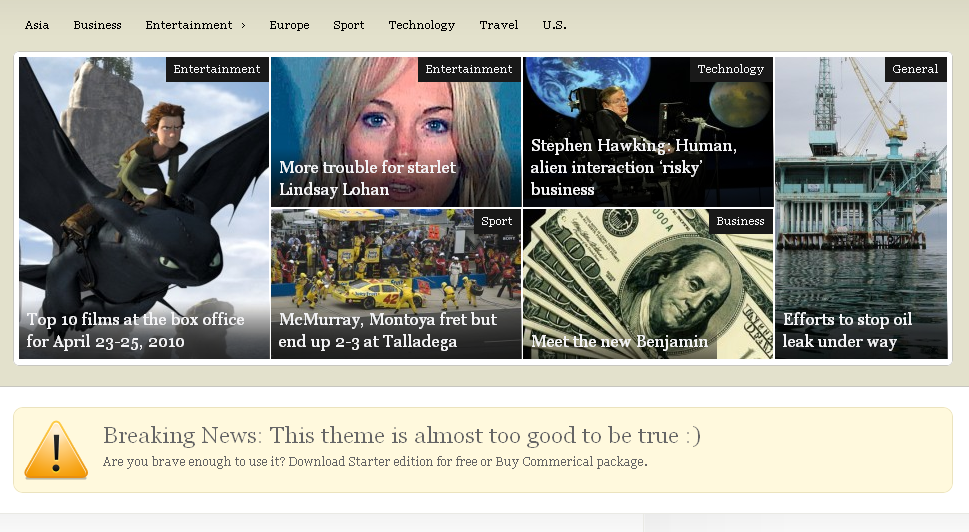The width and height of the screenshot is (969, 532).
Task: Open 'Stephen Hawking: Human, alien interaction' headline
Action: click(x=633, y=167)
